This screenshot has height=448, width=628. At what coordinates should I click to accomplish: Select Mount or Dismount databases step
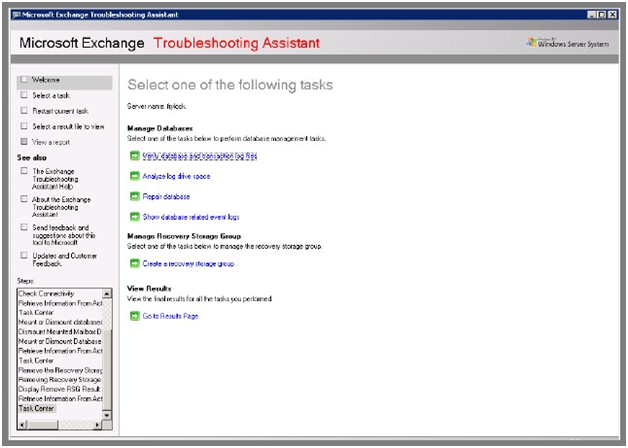pyautogui.click(x=60, y=322)
